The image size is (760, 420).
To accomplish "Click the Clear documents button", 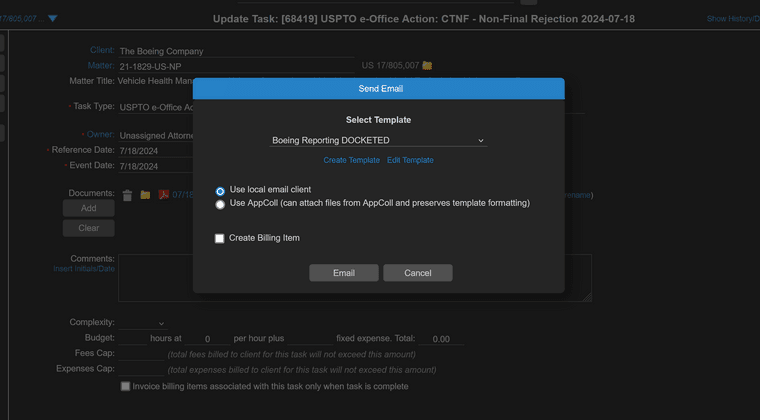I will point(88,228).
